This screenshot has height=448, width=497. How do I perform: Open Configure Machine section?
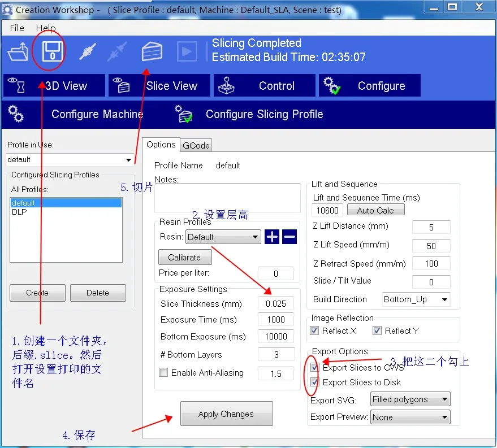coord(76,114)
